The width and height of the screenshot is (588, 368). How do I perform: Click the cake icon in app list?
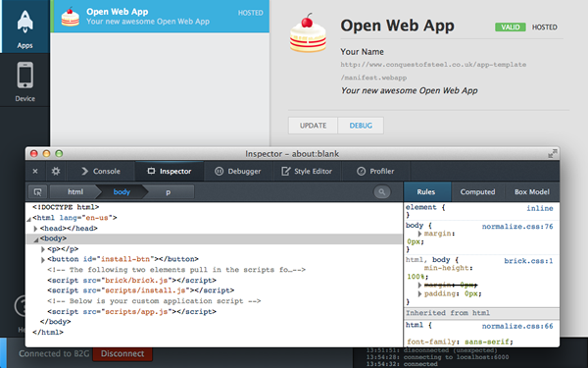[x=71, y=17]
